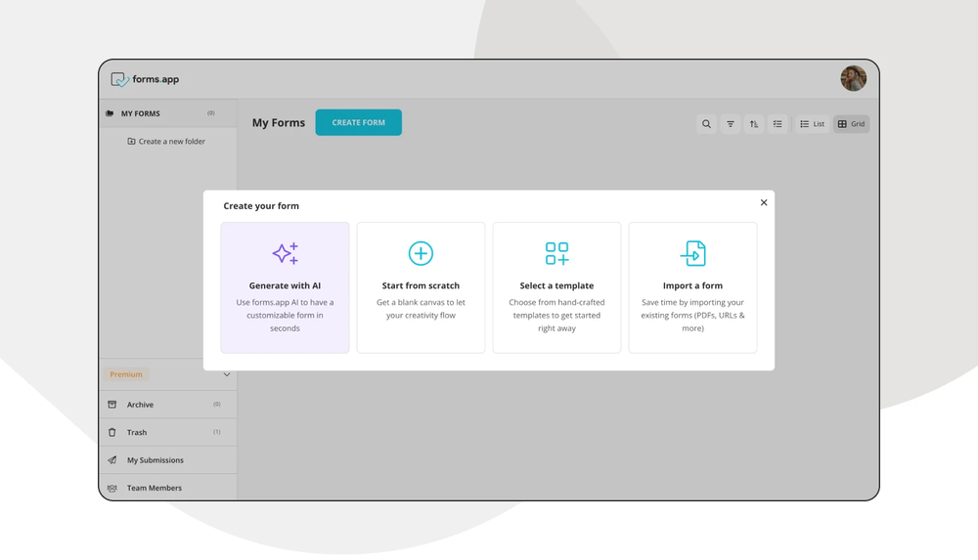
Task: Click the Generate with AI sparkle icon
Action: coord(285,253)
